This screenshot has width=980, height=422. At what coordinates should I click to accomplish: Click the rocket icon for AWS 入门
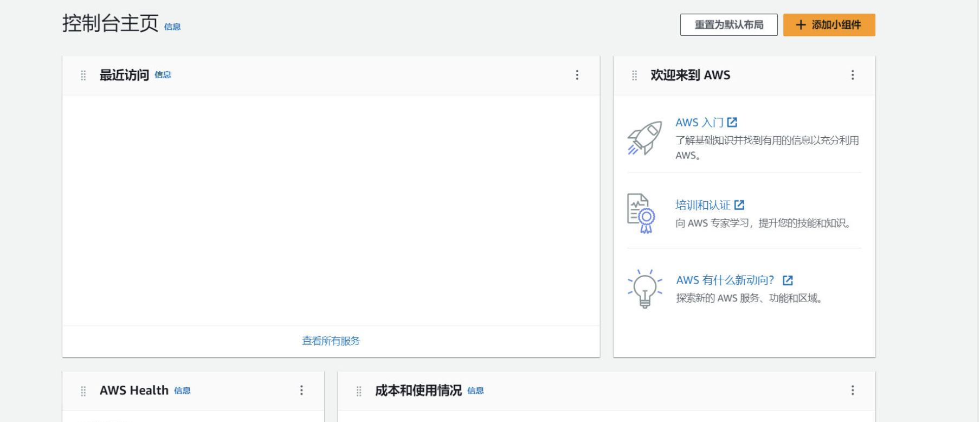click(644, 138)
